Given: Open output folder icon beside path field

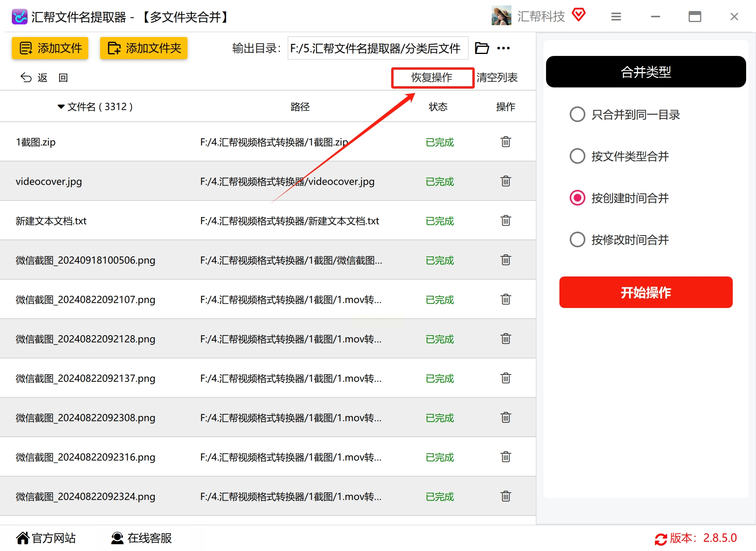Looking at the screenshot, I should coord(482,48).
